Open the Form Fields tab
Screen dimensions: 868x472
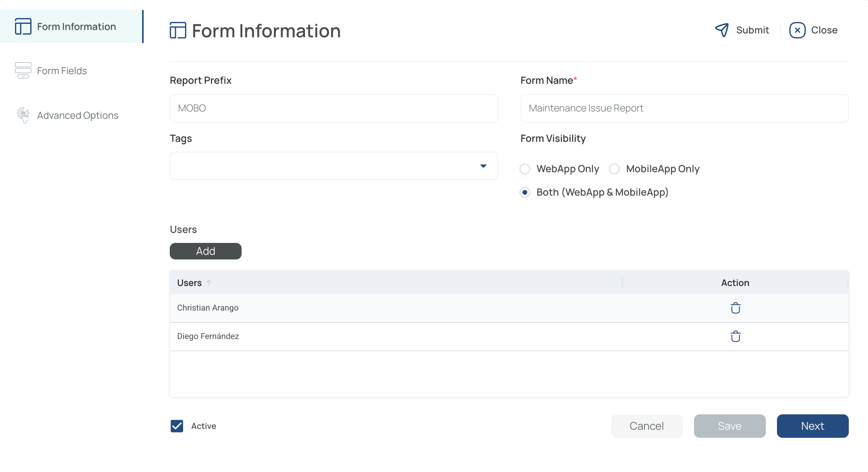click(62, 71)
